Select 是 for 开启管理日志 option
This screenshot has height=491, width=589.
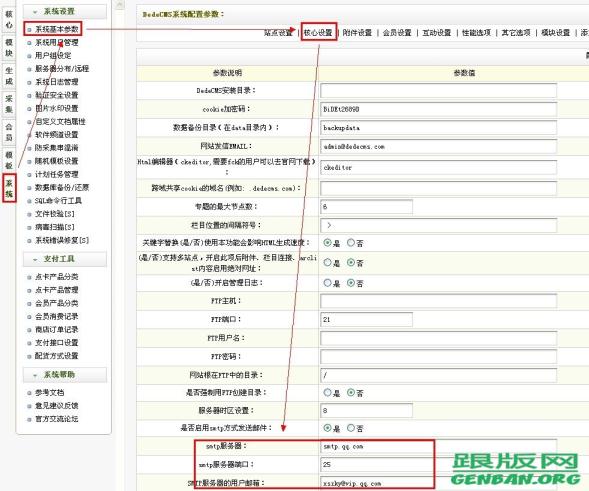[x=328, y=283]
